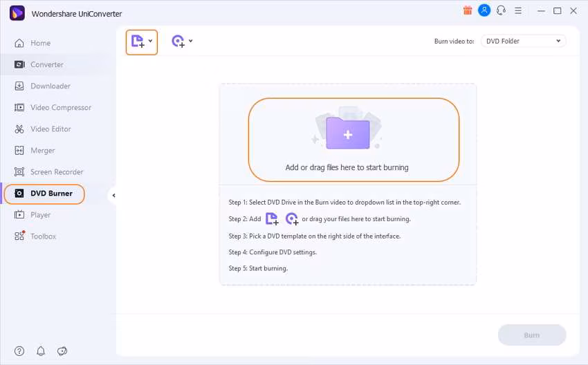588x365 pixels.
Task: Click 'Step 5: Start burning' text
Action: pos(258,268)
